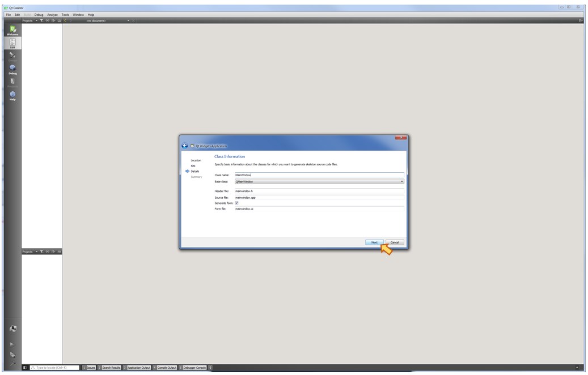Show the Issues output pane
Screen dimensions: 588x375
tap(89, 368)
